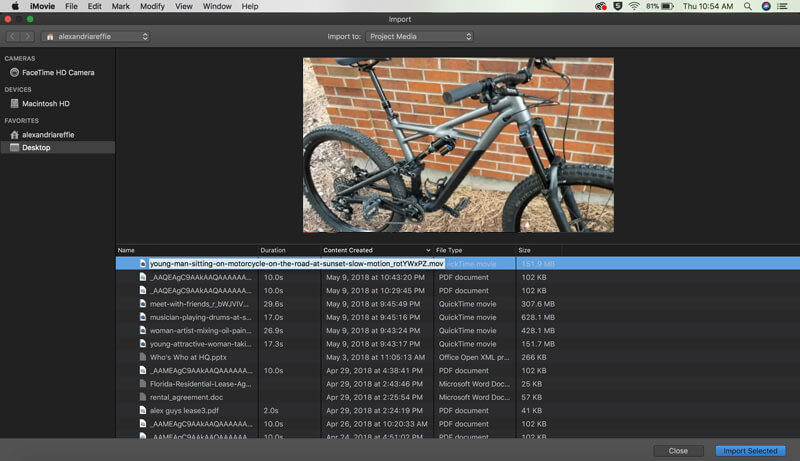This screenshot has width=800, height=461.
Task: Open the alexandriareffie home folder icon
Action: [x=14, y=135]
